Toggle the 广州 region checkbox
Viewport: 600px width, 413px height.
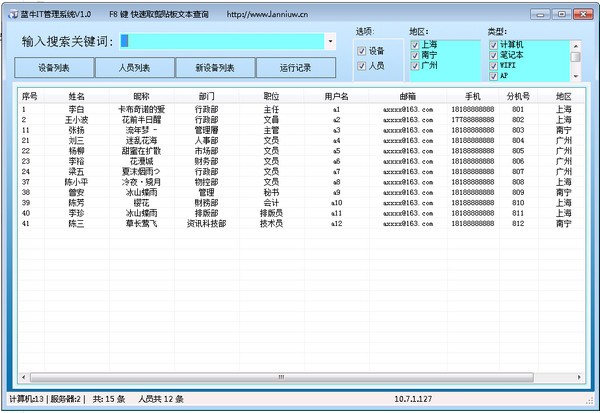pyautogui.click(x=415, y=67)
